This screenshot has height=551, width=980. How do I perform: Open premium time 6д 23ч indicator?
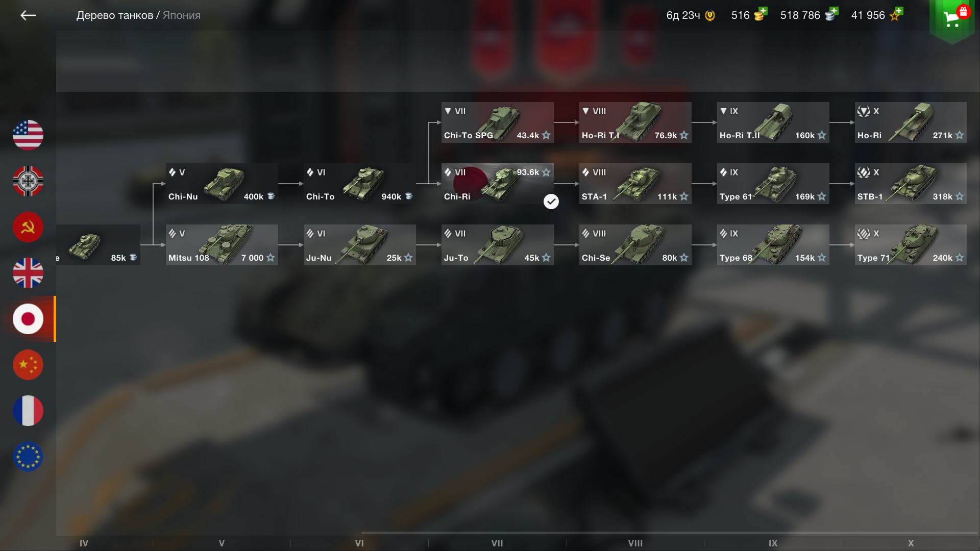point(691,15)
